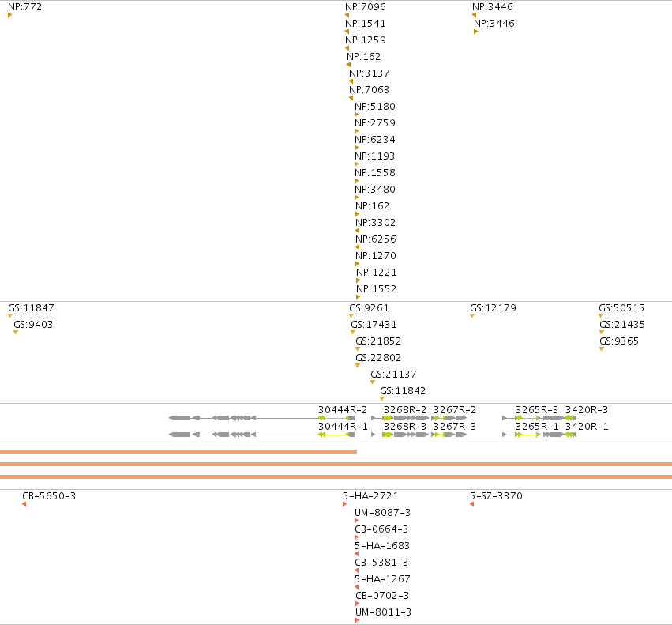Click transcript 3265R-1

pos(534,435)
